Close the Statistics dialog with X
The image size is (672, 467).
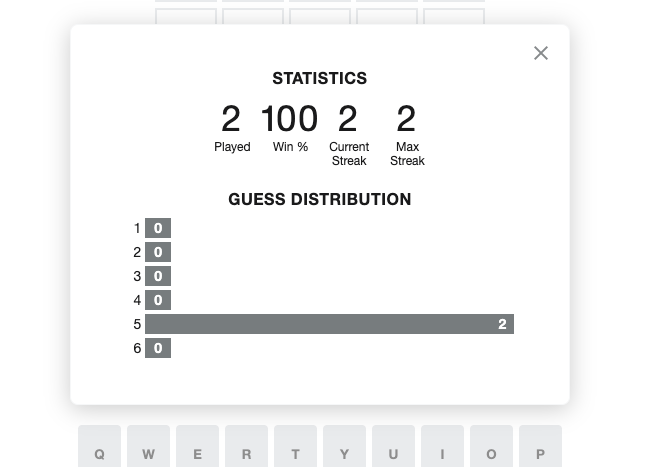coord(541,53)
